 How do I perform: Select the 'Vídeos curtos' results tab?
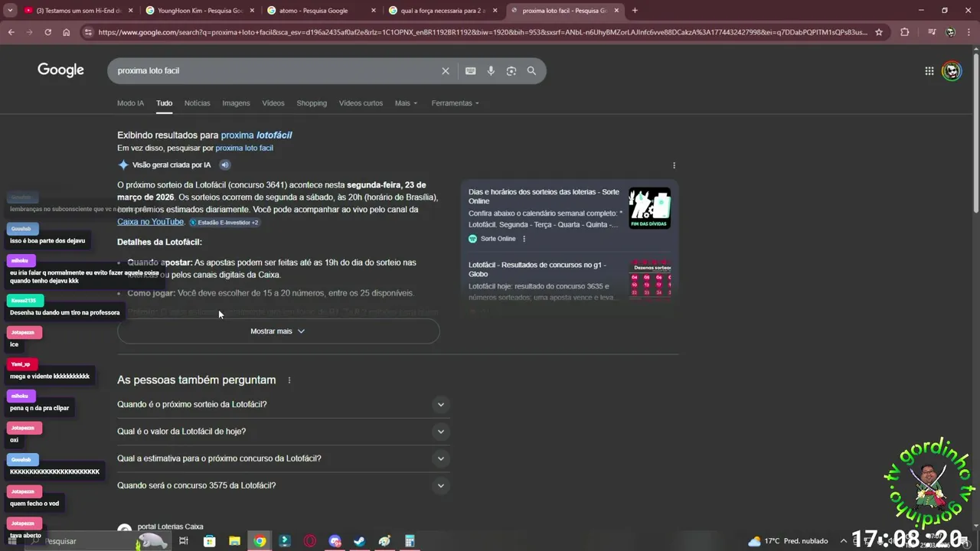pyautogui.click(x=361, y=103)
